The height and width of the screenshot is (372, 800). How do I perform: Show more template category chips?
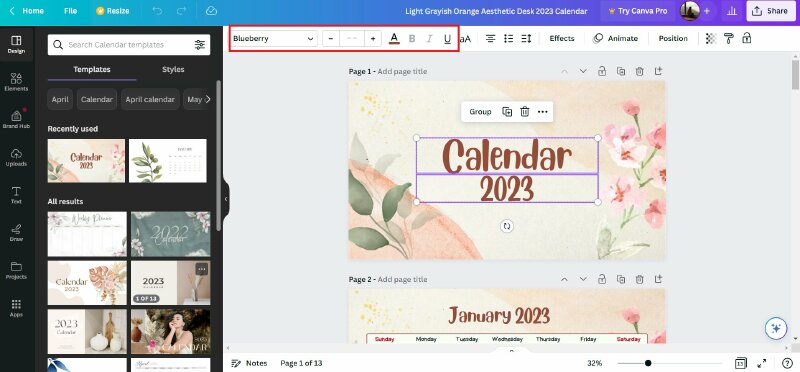[207, 100]
